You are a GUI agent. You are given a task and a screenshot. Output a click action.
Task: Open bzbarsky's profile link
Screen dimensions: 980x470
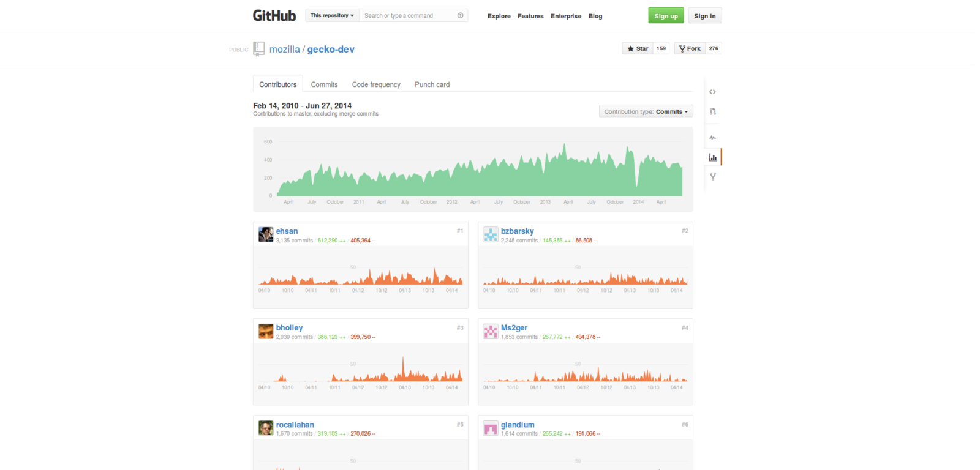tap(518, 231)
